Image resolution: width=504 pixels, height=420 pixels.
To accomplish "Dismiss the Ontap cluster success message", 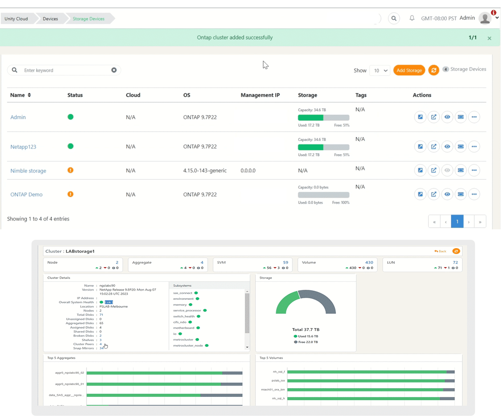I will 489,37.
